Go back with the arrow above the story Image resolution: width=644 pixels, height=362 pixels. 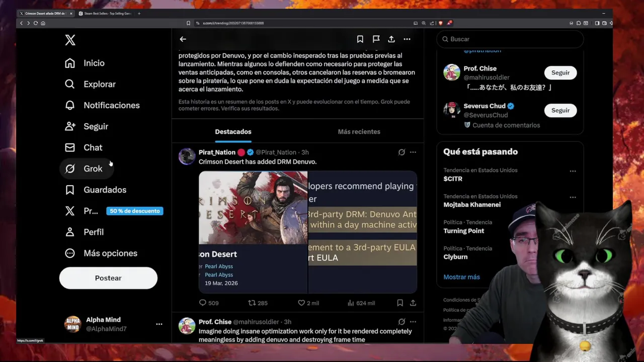(x=183, y=39)
